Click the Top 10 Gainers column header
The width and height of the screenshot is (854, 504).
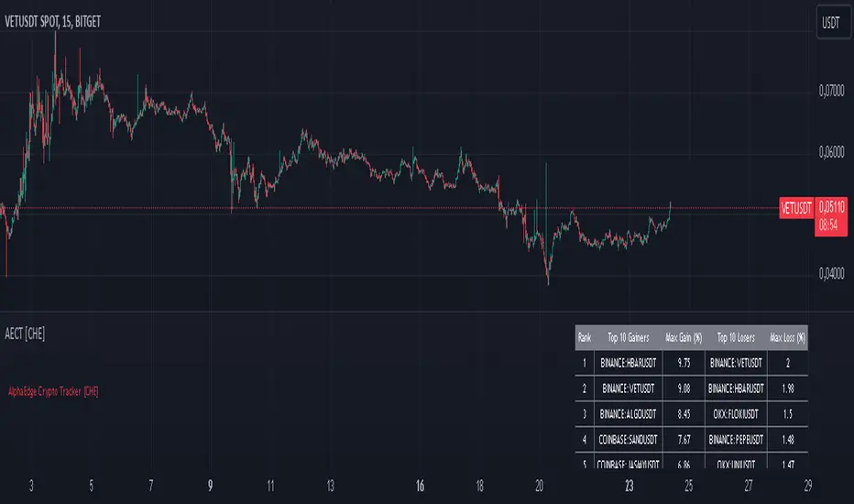pyautogui.click(x=629, y=338)
